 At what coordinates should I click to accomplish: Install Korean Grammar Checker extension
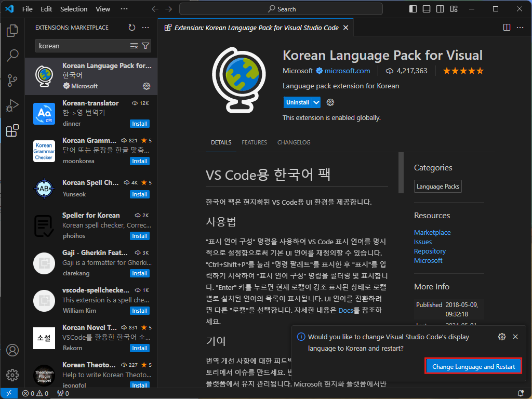pos(139,161)
